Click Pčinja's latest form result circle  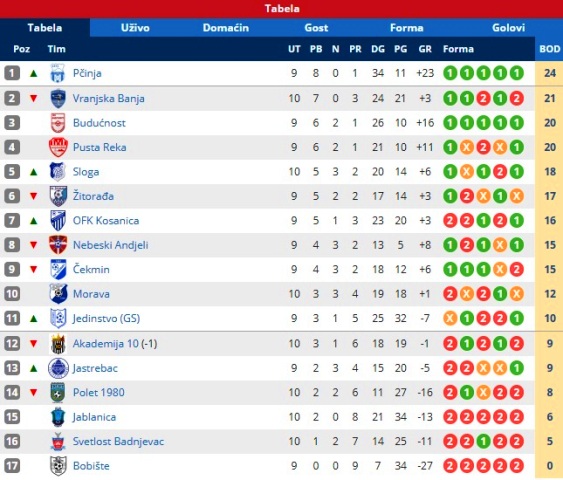(x=516, y=73)
